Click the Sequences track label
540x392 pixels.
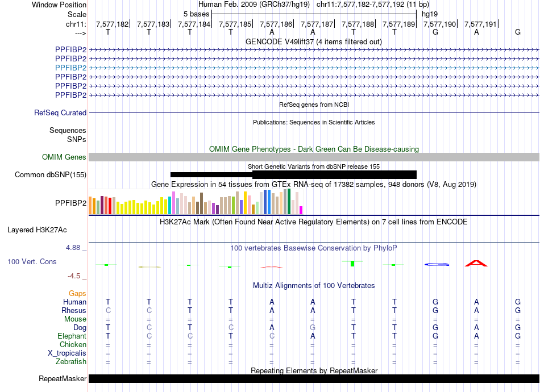[x=68, y=131]
